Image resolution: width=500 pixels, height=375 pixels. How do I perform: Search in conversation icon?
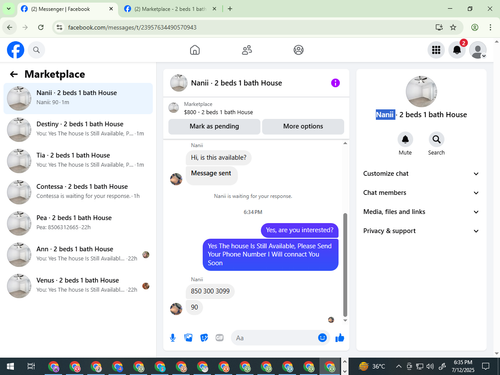tap(436, 139)
